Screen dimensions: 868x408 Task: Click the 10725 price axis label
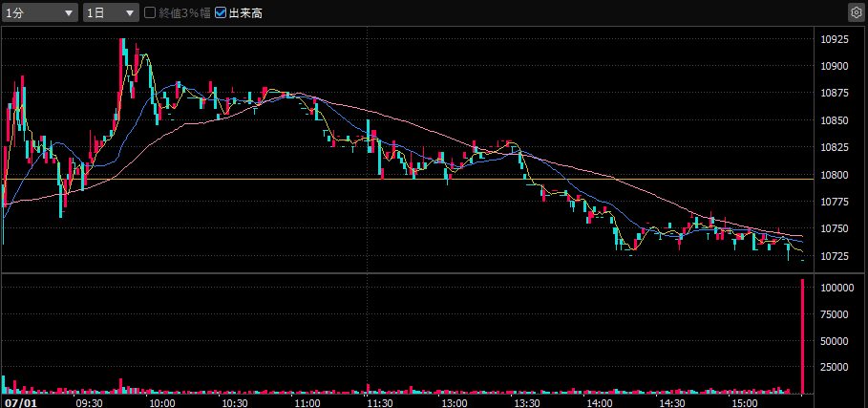(x=835, y=256)
